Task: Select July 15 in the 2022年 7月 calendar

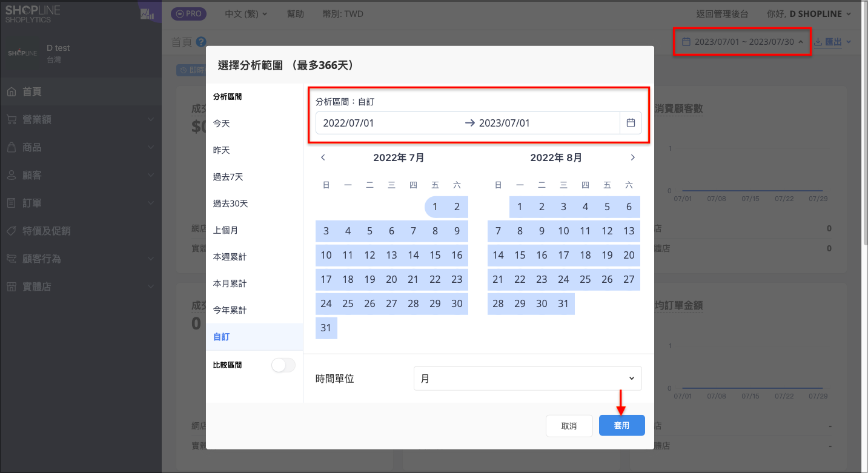Action: (436, 255)
